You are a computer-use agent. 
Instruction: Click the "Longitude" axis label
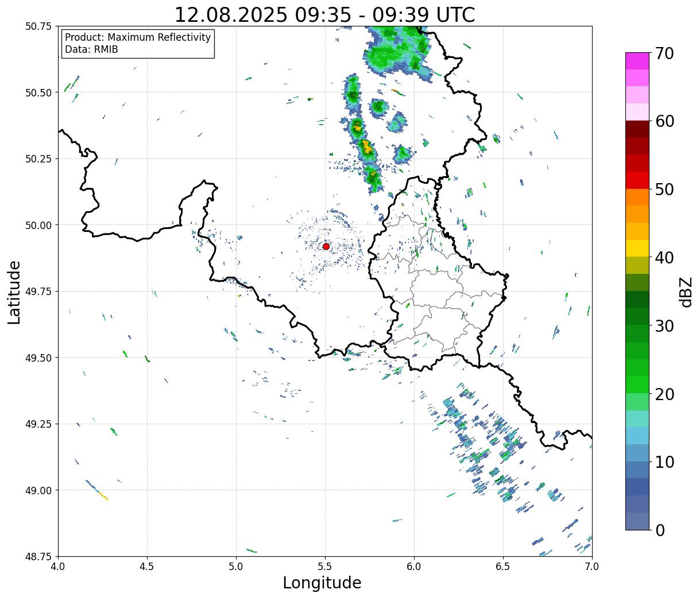coord(322,583)
